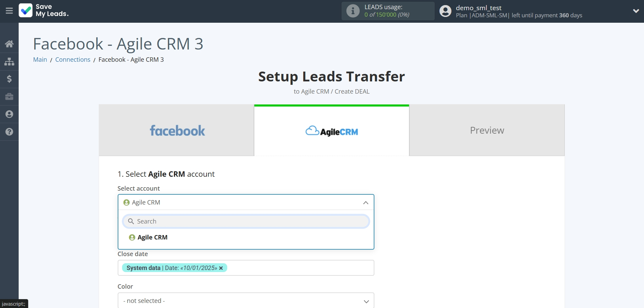Click the Main breadcrumb link

(x=40, y=60)
